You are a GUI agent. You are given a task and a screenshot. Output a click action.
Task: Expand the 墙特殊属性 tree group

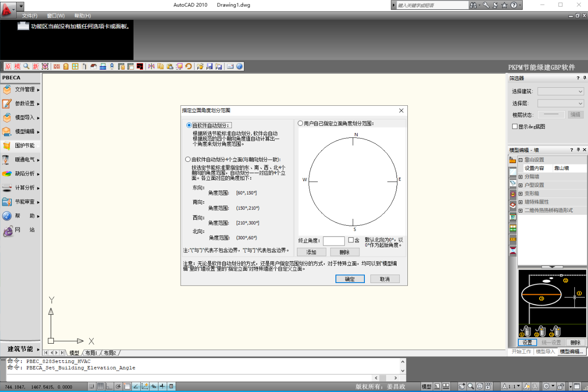pos(521,202)
